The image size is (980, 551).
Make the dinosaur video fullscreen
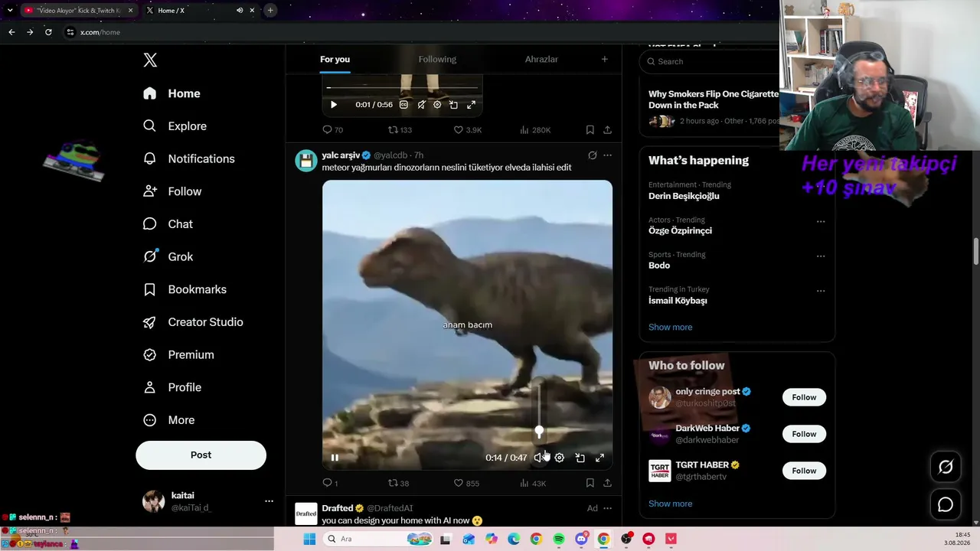(599, 458)
